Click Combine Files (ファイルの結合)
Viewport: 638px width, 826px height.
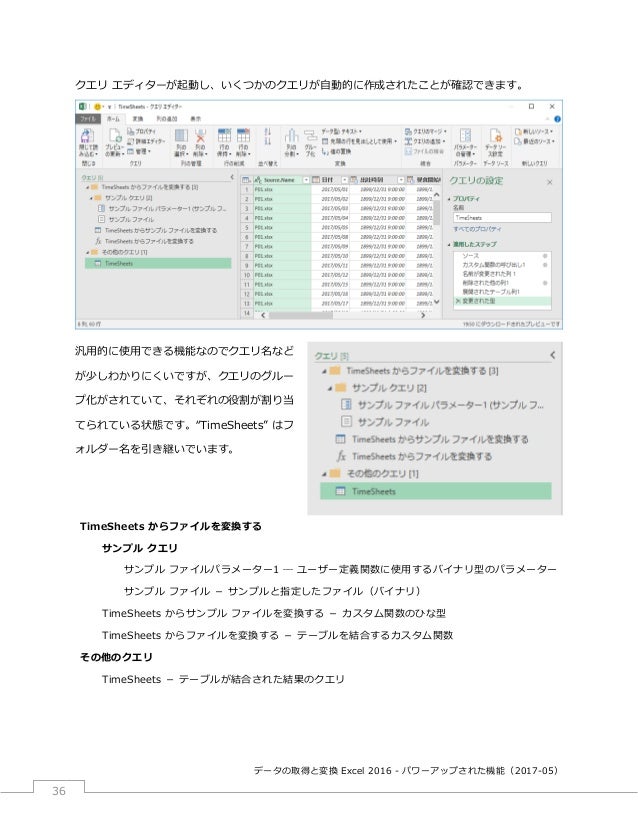pyautogui.click(x=424, y=151)
